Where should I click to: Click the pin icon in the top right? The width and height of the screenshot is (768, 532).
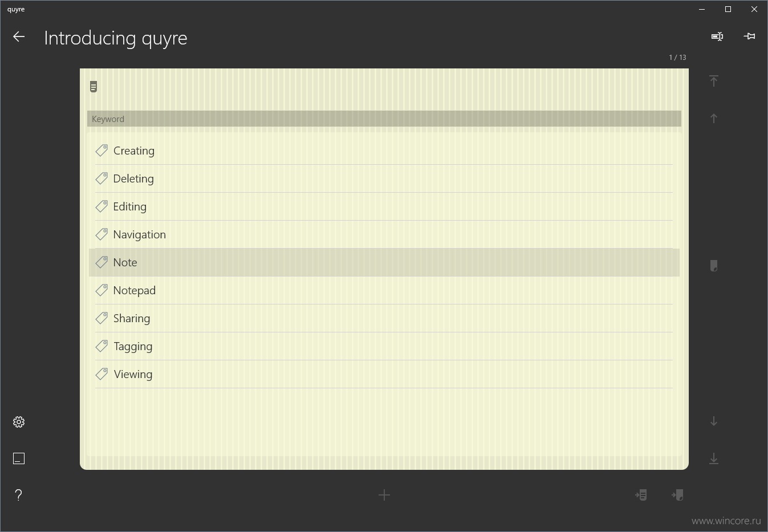[x=750, y=36]
